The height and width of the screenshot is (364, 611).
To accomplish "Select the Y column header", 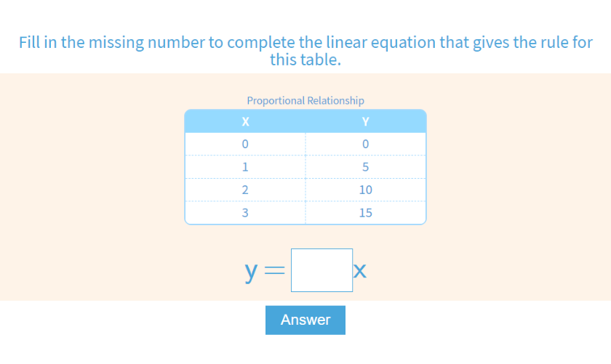I will (x=366, y=121).
